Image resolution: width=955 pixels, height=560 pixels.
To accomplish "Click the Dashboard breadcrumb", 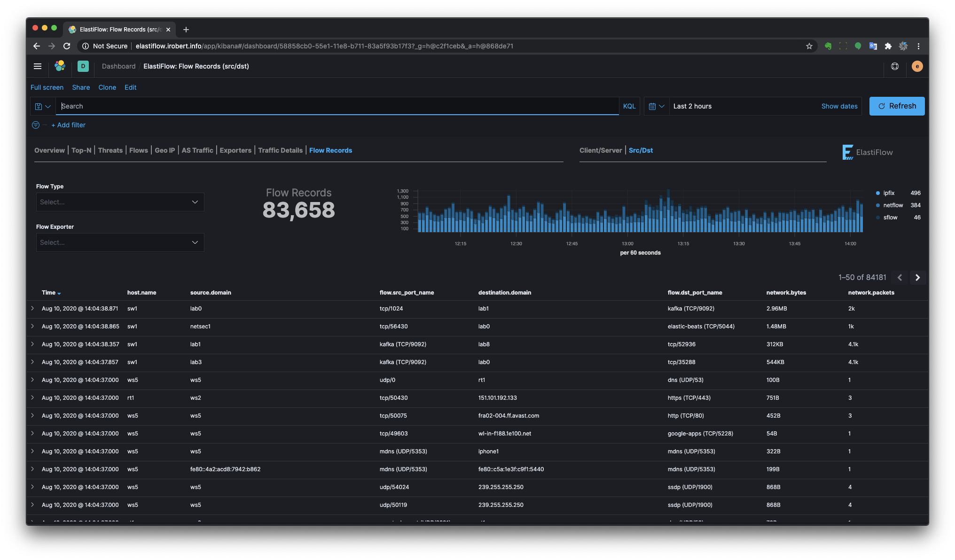I will click(x=118, y=66).
